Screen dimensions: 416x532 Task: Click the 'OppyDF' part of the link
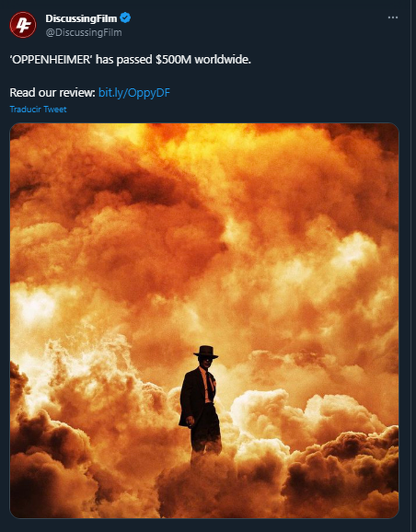[x=151, y=93]
